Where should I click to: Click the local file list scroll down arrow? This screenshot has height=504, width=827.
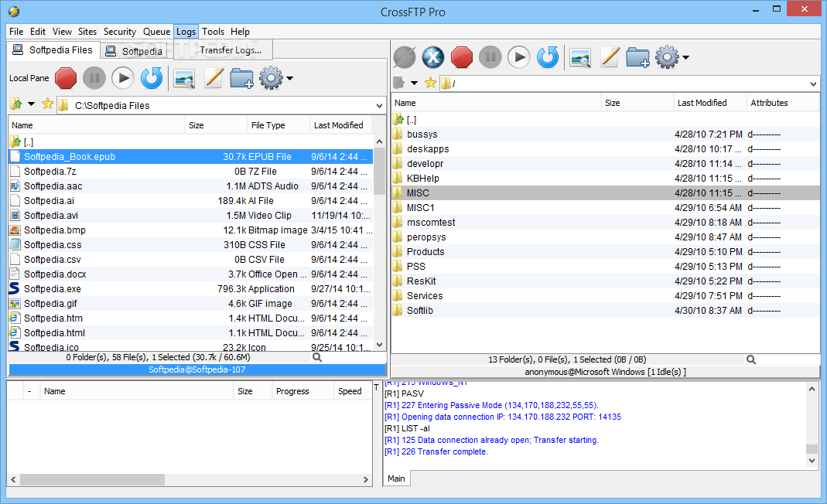click(x=379, y=345)
